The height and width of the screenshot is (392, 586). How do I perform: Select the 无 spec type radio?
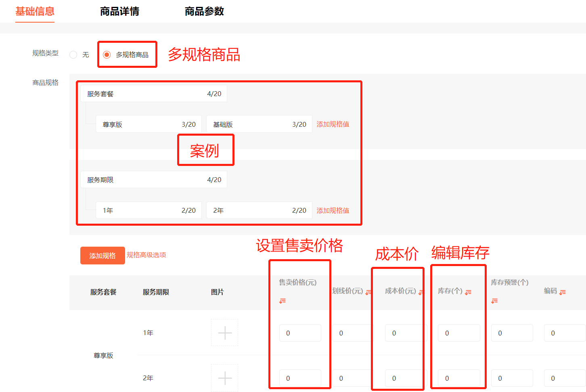click(73, 55)
